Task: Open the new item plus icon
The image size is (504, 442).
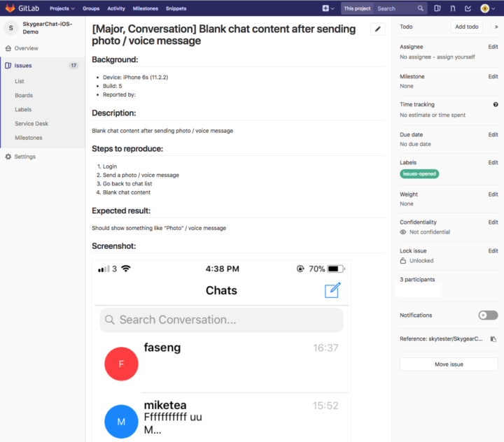Action: click(325, 8)
